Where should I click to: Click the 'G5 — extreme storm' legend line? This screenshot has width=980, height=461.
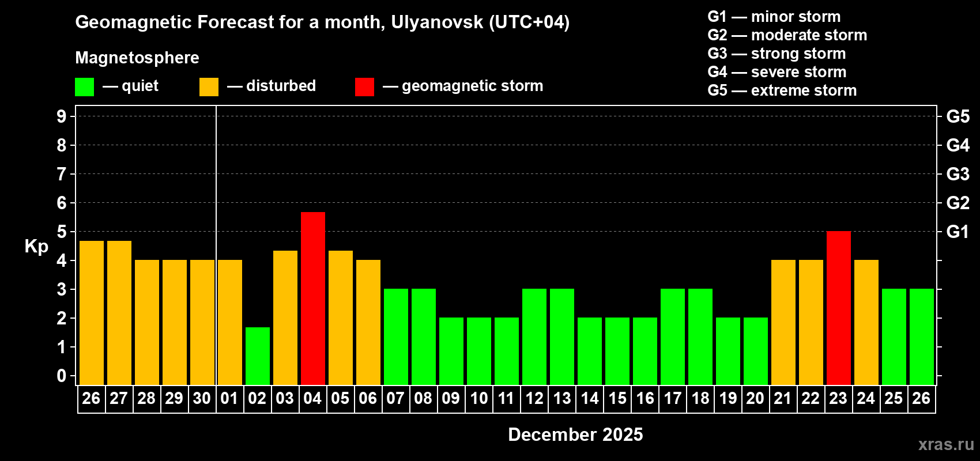coord(782,90)
